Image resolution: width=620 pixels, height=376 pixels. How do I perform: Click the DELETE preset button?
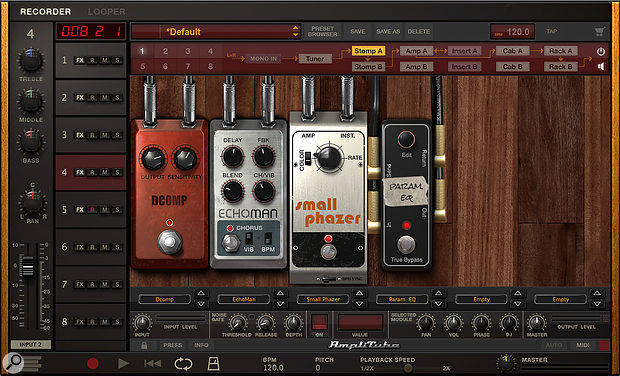[x=418, y=31]
